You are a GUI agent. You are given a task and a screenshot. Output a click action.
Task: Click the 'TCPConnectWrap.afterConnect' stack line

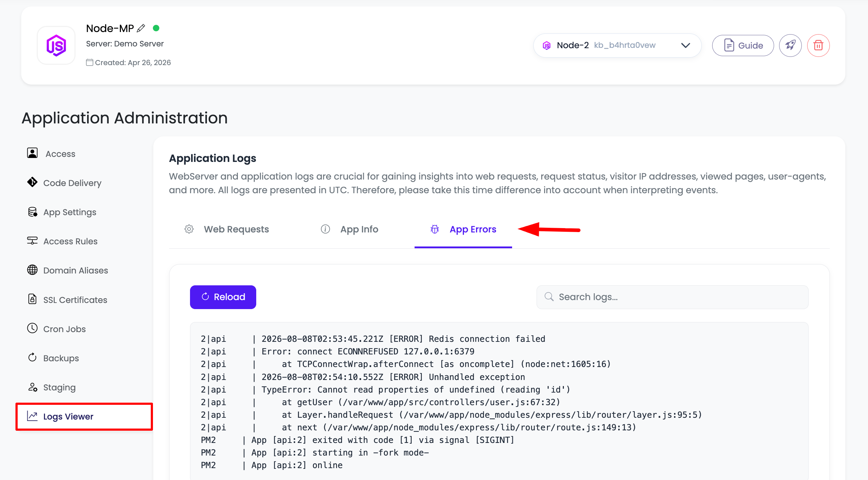pos(406,364)
